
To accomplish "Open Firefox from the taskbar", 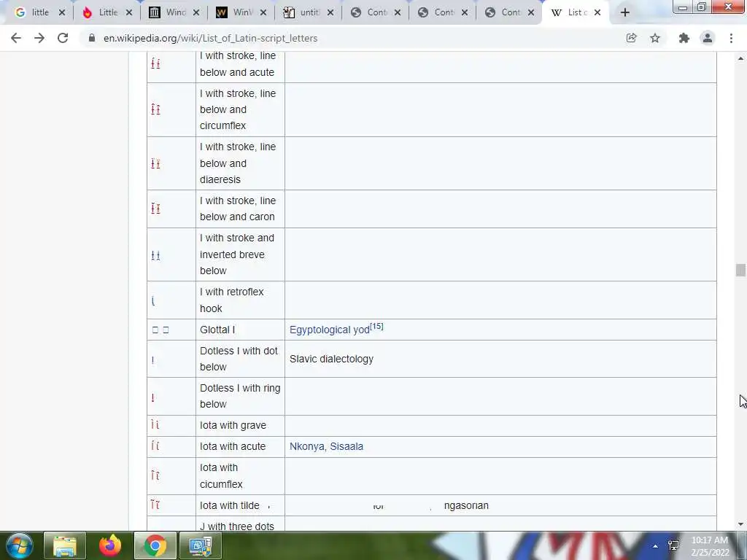I will click(x=110, y=545).
